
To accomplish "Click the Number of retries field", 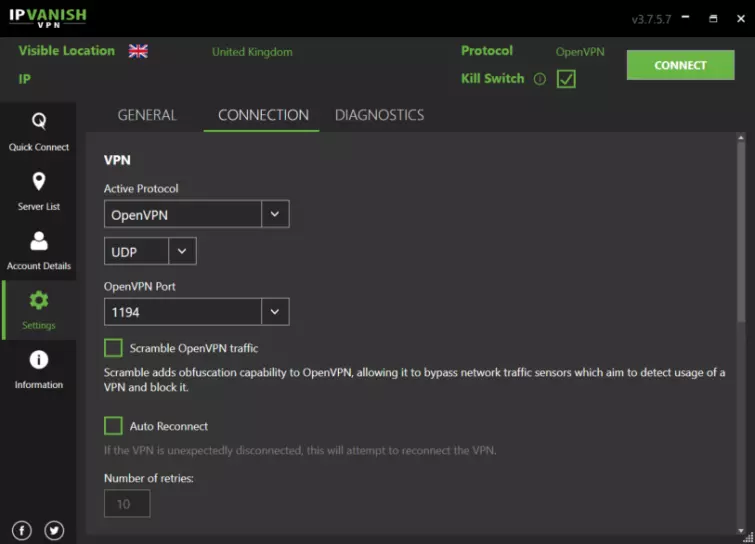I will tap(127, 504).
